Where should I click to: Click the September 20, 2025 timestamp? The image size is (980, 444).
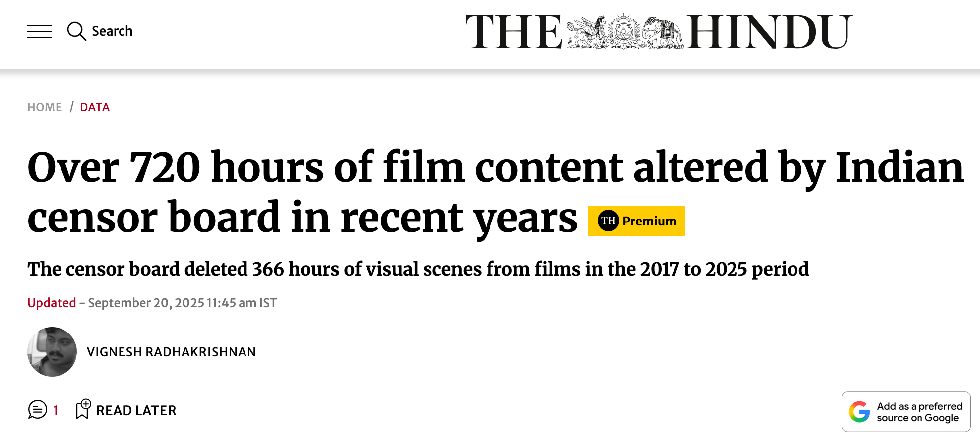pos(182,303)
